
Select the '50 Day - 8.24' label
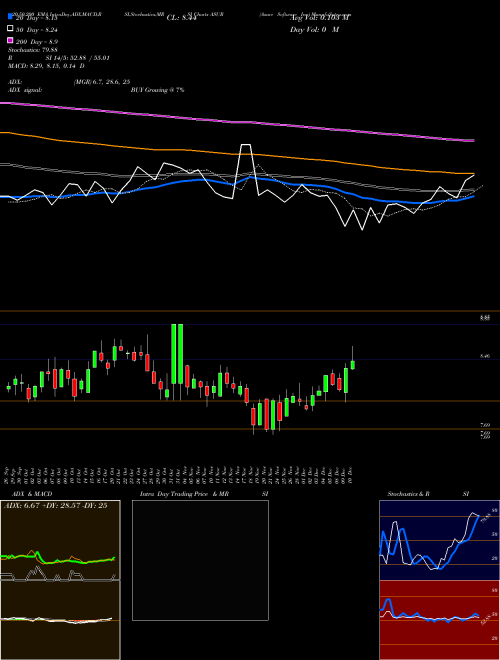click(37, 30)
